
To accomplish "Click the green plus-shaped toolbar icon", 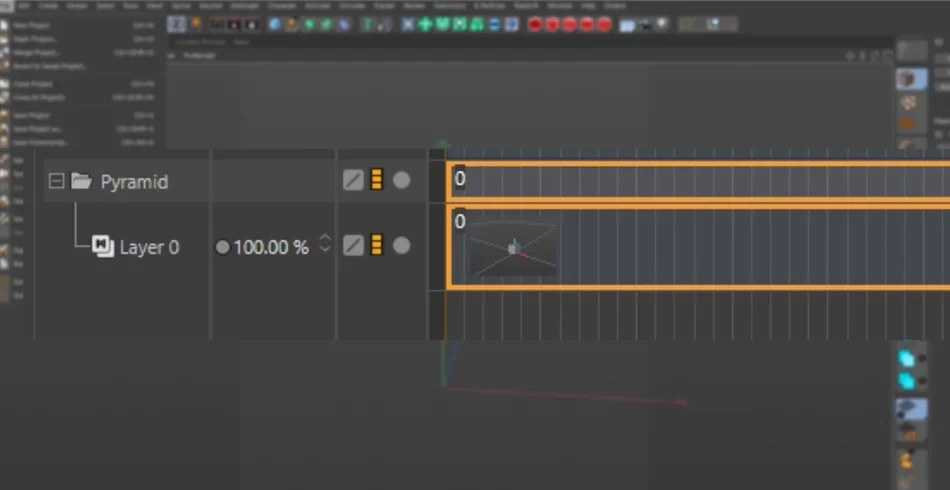I will (425, 24).
